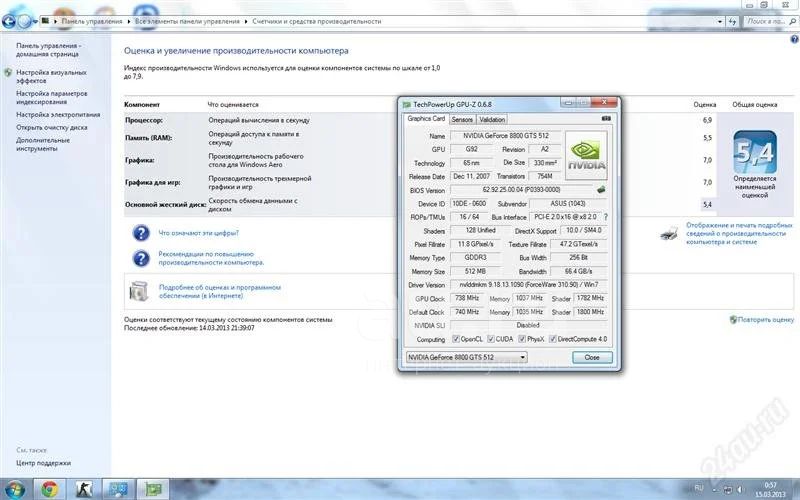Open Counter-Strike icon on the taskbar
The width and height of the screenshot is (800, 500).
[83, 489]
